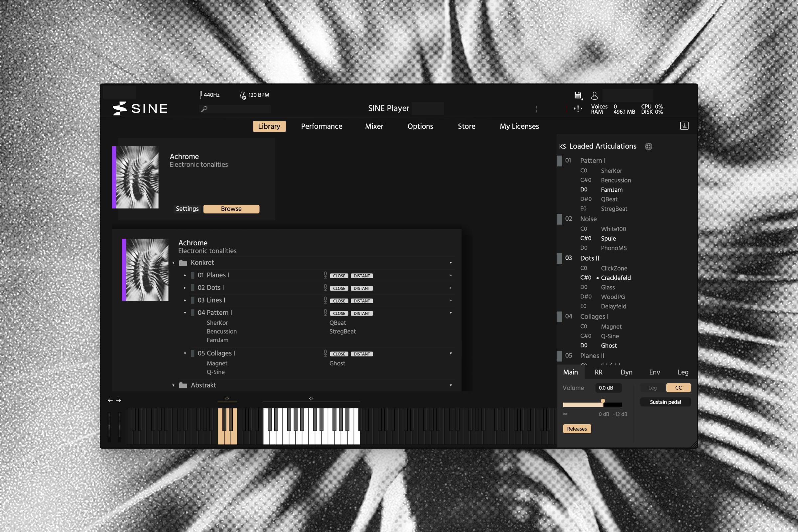Expand 02 Dots I articulations
Image resolution: width=798 pixels, height=532 pixels.
pos(185,288)
